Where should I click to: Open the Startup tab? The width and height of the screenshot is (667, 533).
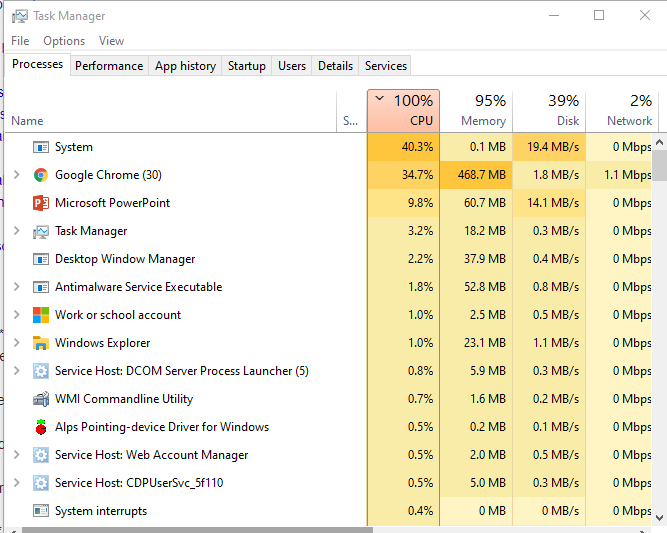[x=246, y=66]
